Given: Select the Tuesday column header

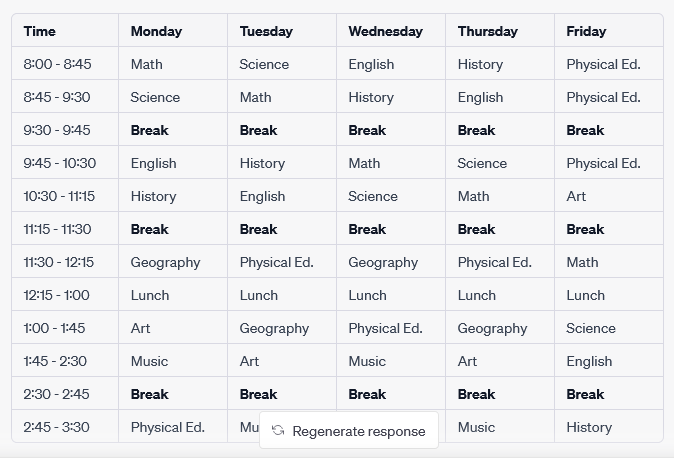Looking at the screenshot, I should pos(266,31).
